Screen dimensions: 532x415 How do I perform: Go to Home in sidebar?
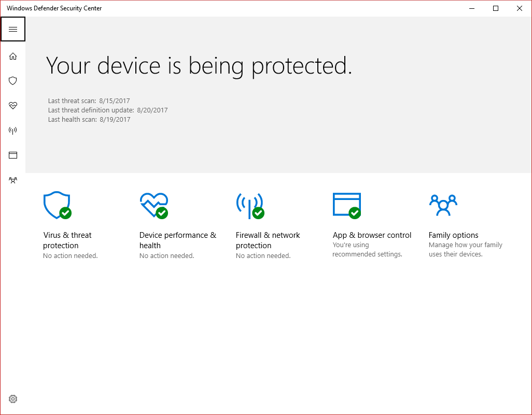(x=13, y=56)
